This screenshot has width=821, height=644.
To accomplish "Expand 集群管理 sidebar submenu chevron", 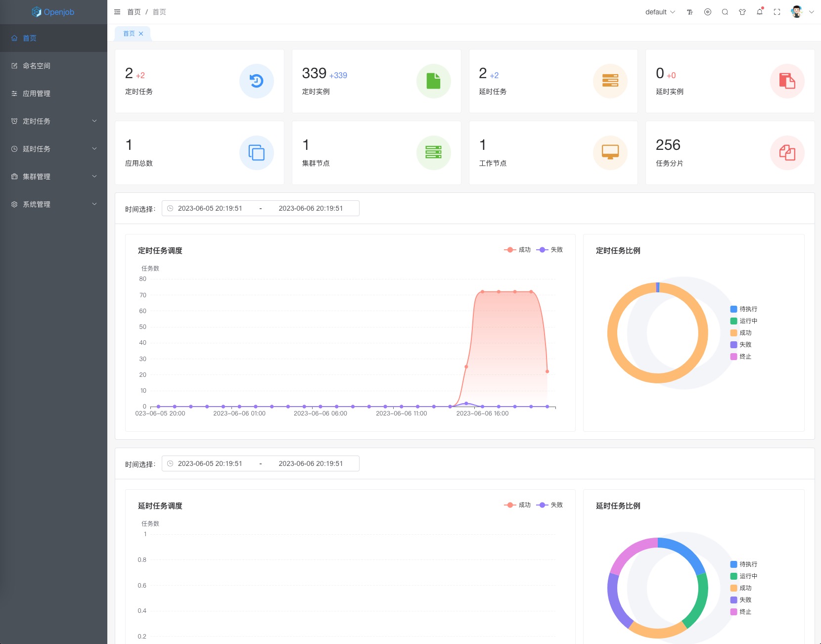I will click(x=94, y=177).
